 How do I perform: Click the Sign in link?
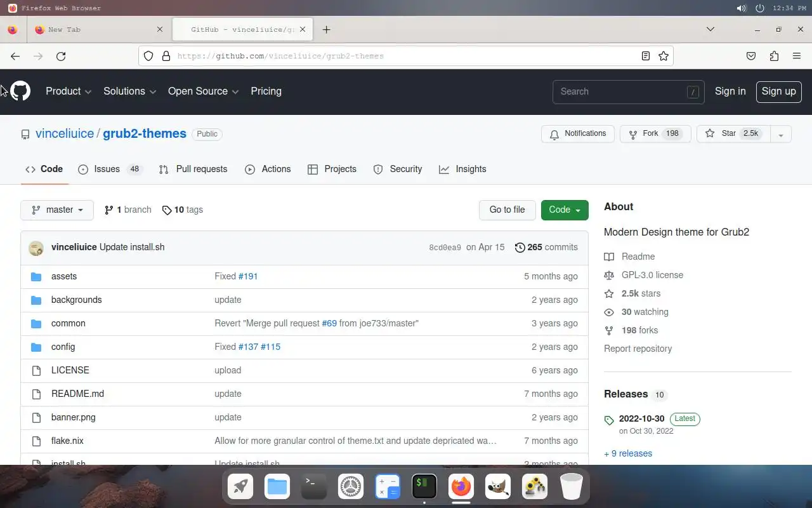[x=730, y=91]
